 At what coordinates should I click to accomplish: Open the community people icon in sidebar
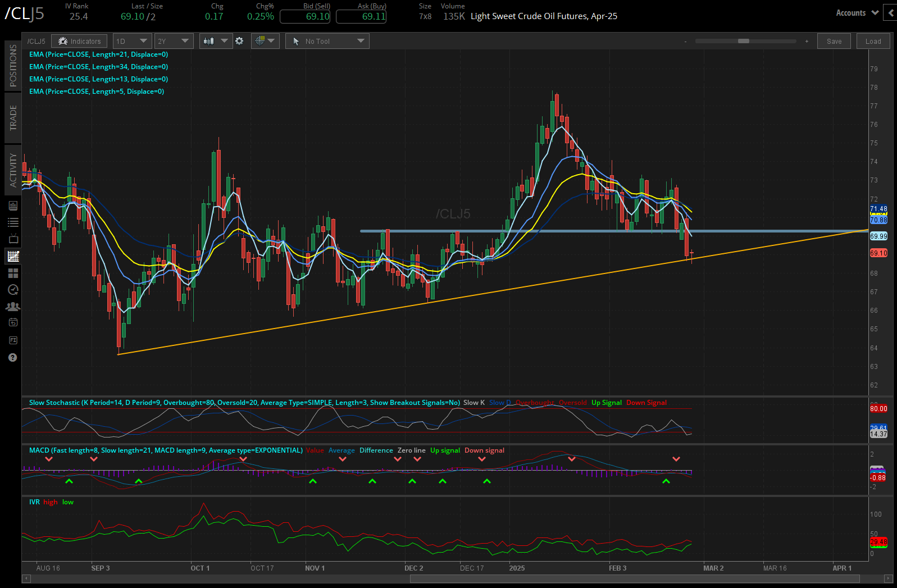[x=13, y=307]
